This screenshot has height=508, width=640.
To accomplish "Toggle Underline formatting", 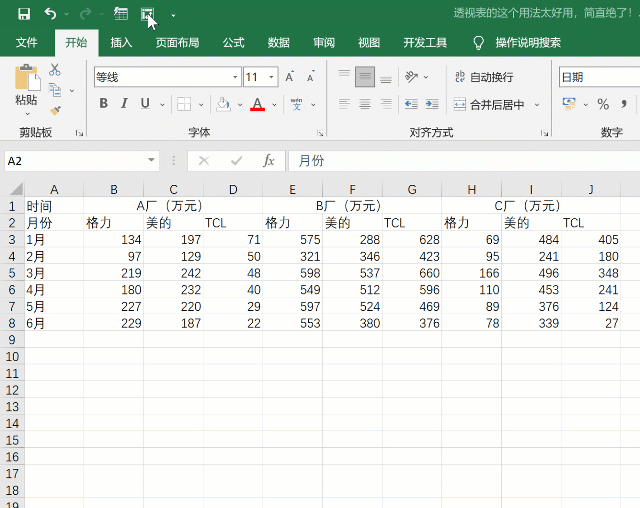I will (x=145, y=104).
